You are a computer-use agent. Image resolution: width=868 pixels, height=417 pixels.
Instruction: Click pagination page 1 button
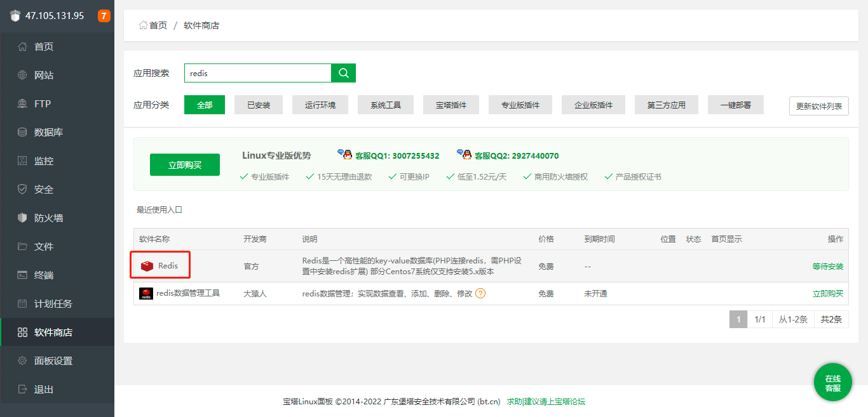click(738, 319)
